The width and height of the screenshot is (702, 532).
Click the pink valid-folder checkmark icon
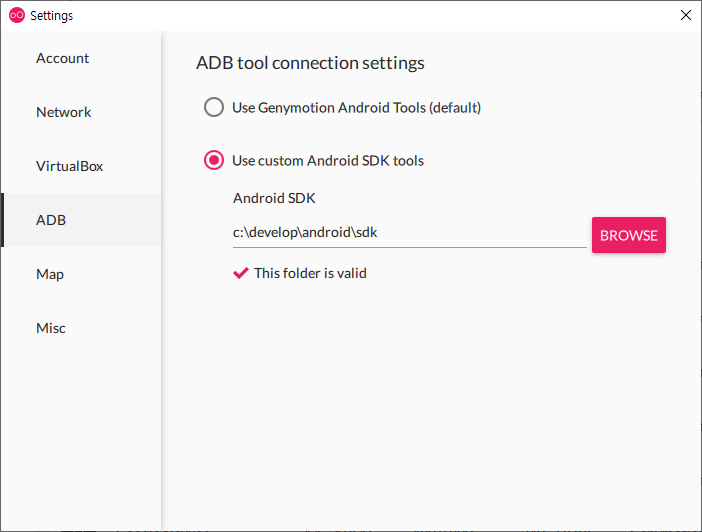[240, 273]
